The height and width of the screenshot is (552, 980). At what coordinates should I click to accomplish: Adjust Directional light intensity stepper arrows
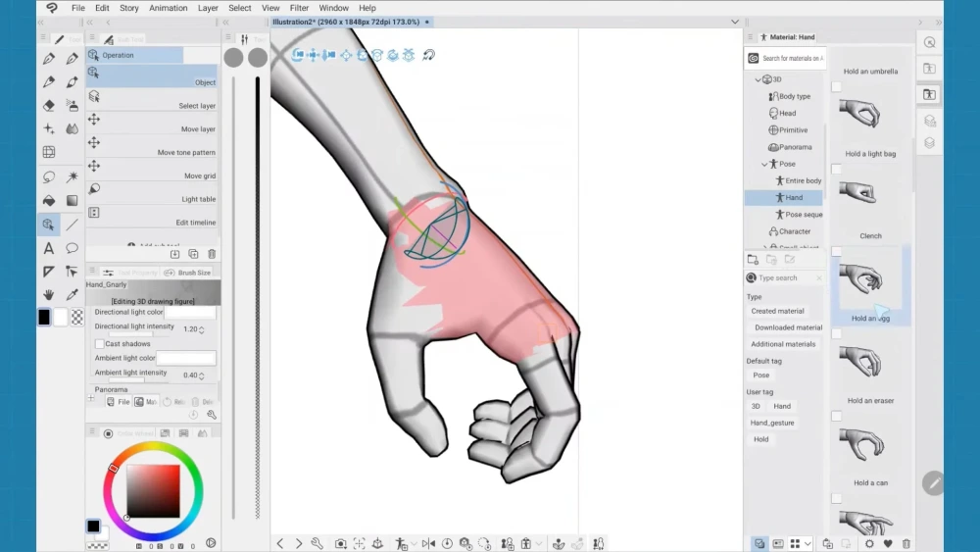pos(201,329)
